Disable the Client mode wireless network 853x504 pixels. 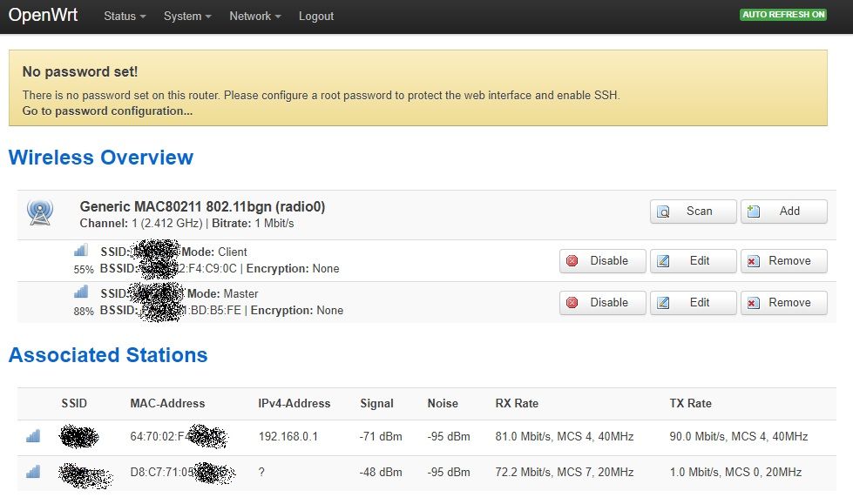602,260
